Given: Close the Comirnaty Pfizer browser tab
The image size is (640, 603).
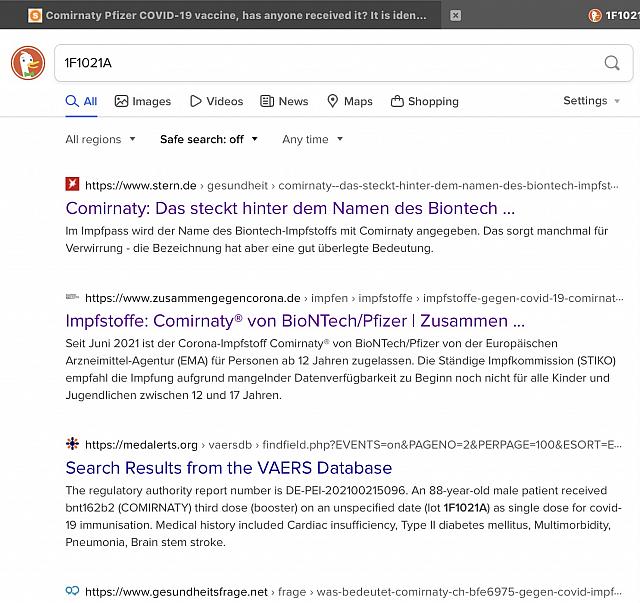Looking at the screenshot, I should pyautogui.click(x=455, y=15).
